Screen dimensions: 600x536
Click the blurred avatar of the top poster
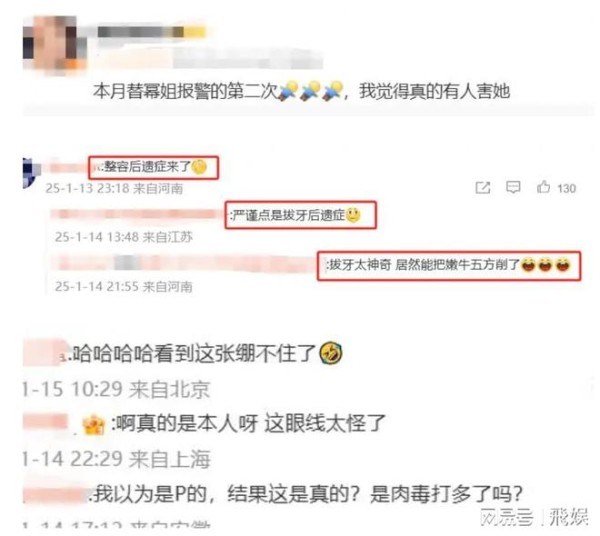(x=54, y=43)
